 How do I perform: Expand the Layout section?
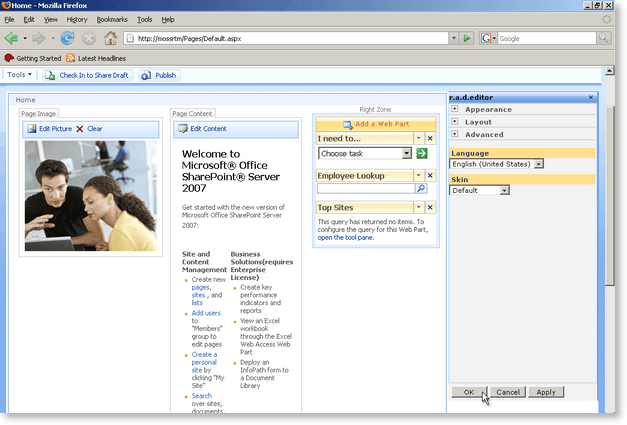[x=455, y=121]
